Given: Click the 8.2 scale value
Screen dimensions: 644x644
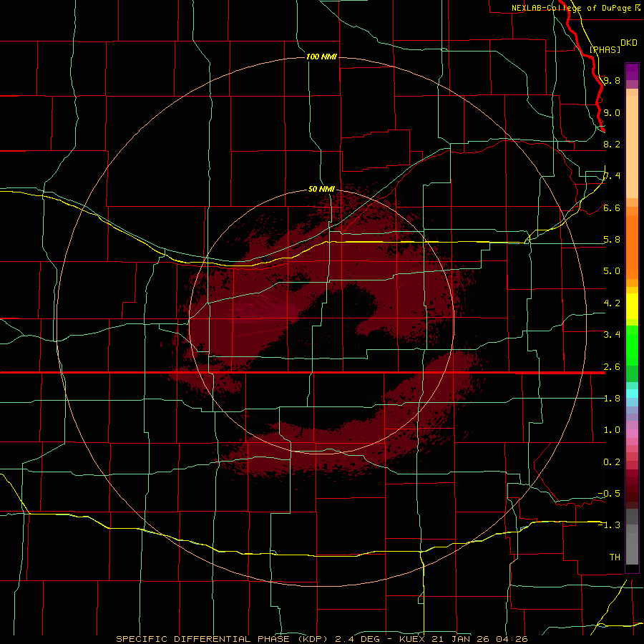Looking at the screenshot, I should [612, 144].
